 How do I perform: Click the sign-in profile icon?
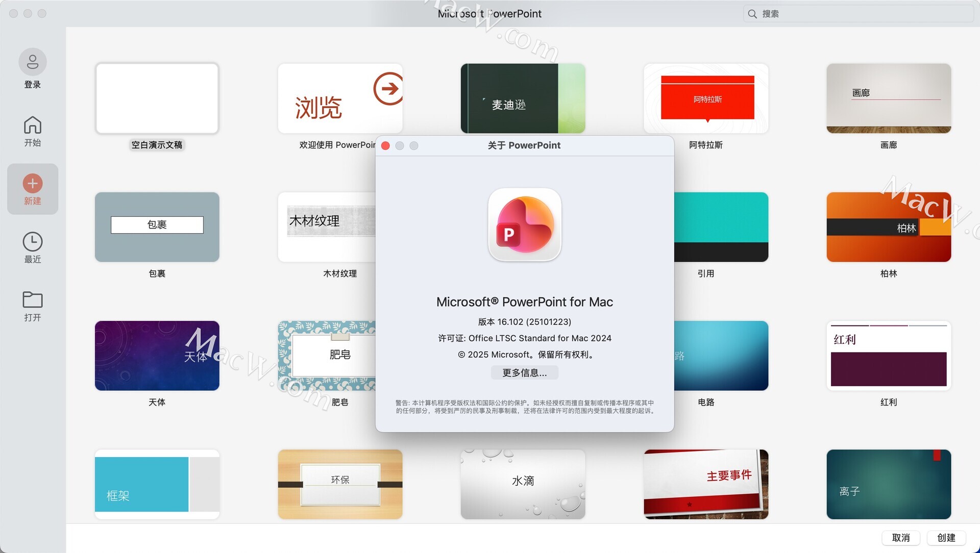click(x=33, y=62)
